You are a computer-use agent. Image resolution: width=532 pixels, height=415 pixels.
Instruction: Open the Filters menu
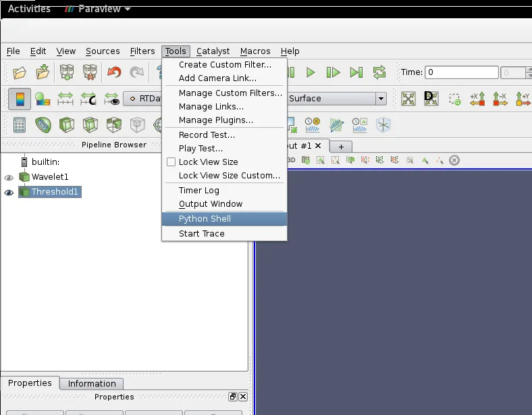[x=142, y=51]
